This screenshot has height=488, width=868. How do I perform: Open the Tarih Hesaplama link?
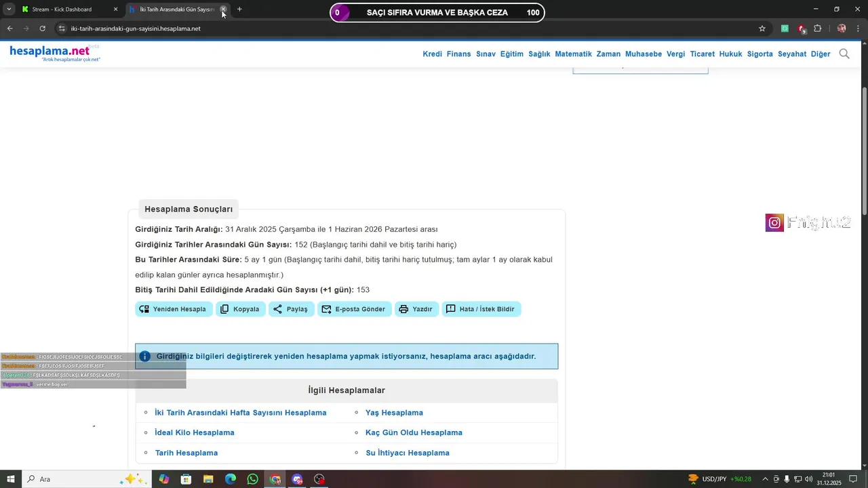[x=186, y=453]
